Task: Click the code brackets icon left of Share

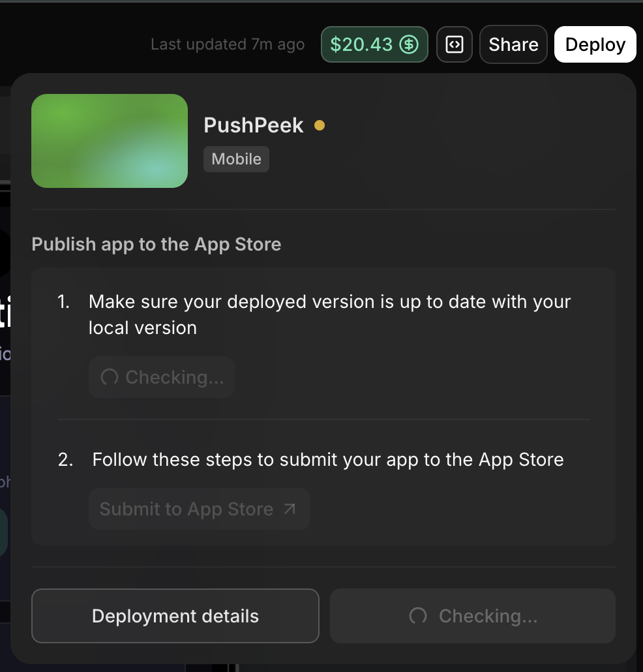Action: pyautogui.click(x=454, y=44)
